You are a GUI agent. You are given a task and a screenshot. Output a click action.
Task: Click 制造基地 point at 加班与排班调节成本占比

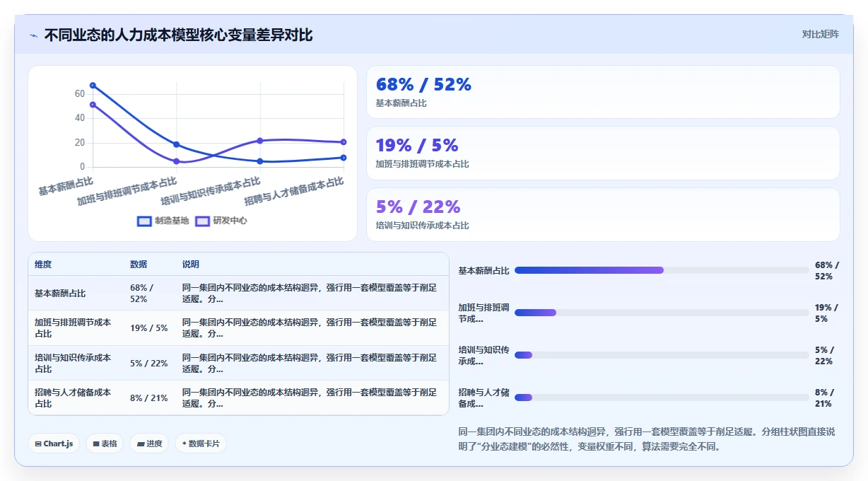tap(176, 144)
